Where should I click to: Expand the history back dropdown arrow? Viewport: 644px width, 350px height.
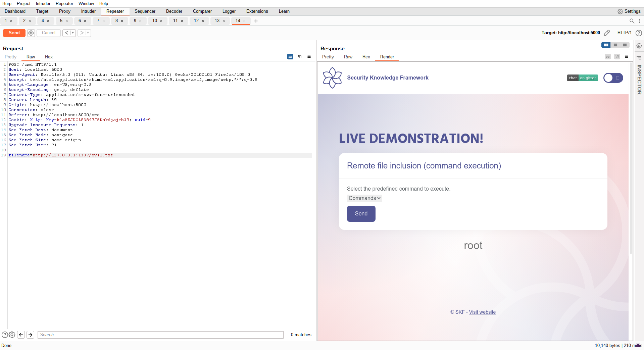coord(73,33)
